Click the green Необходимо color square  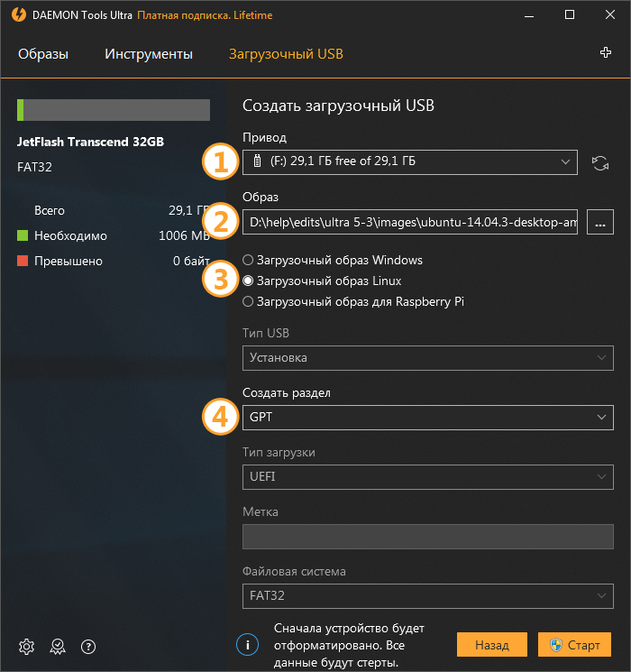pos(23,235)
